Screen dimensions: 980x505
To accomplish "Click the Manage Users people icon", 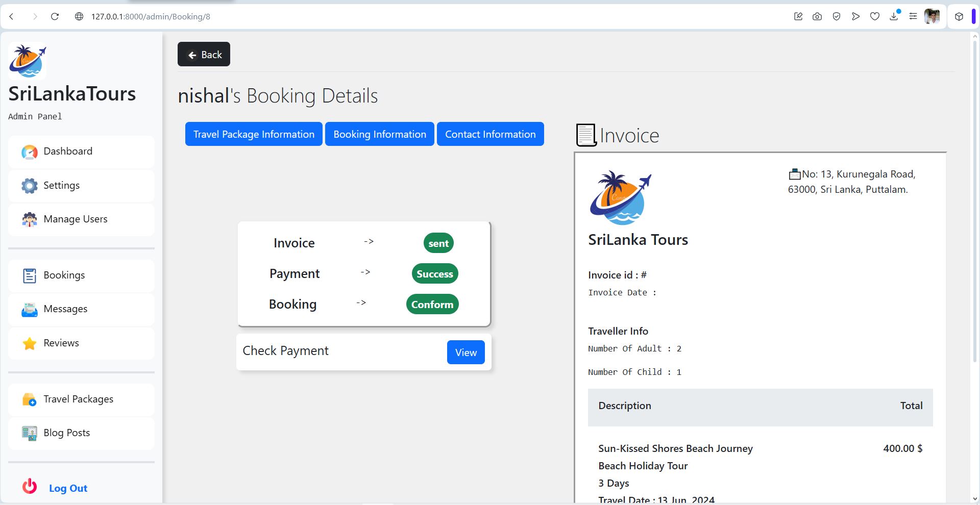I will (30, 219).
